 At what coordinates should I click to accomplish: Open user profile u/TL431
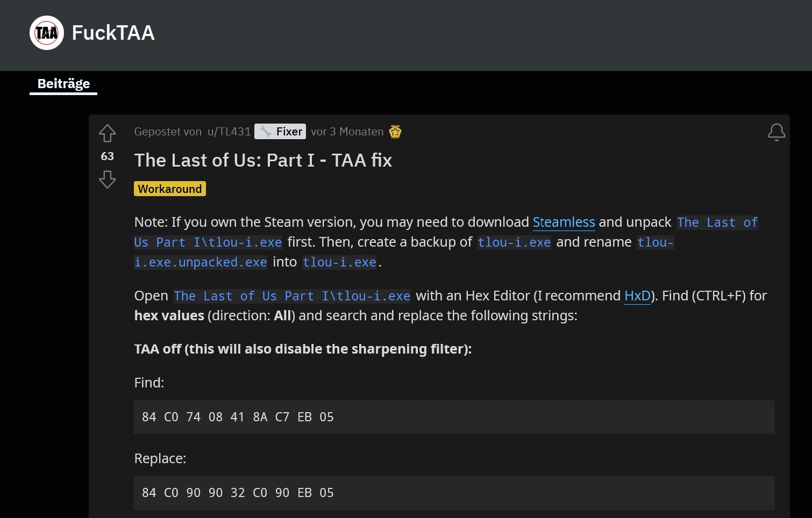pyautogui.click(x=229, y=132)
